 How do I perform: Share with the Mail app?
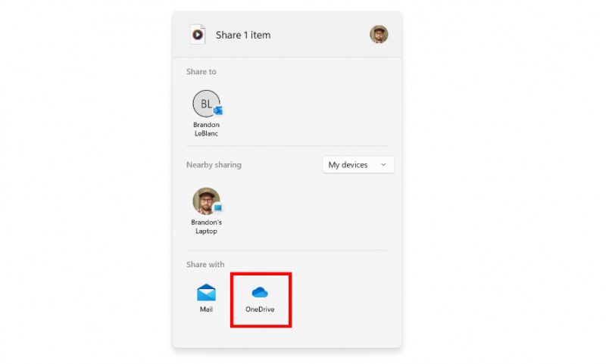pyautogui.click(x=206, y=298)
